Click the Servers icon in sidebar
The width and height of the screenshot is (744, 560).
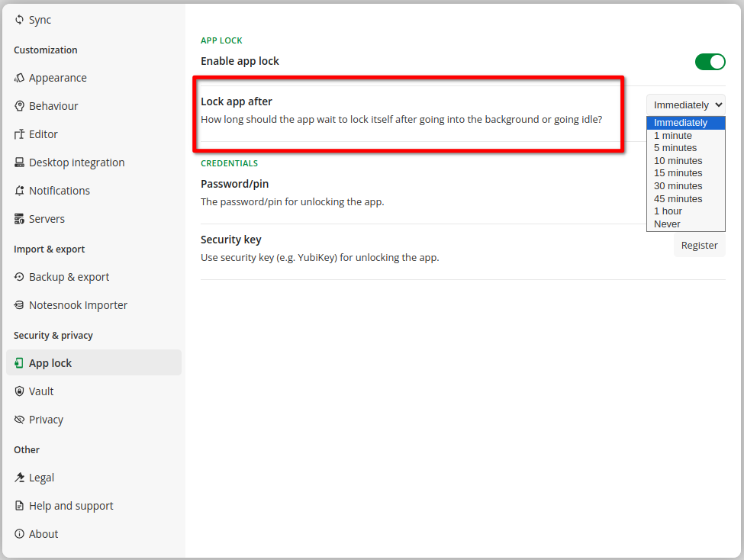(20, 219)
